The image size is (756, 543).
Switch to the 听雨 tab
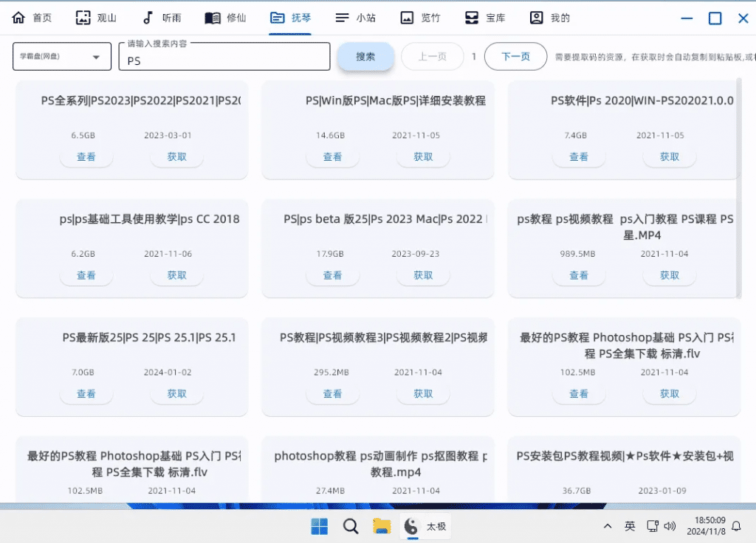(x=162, y=18)
